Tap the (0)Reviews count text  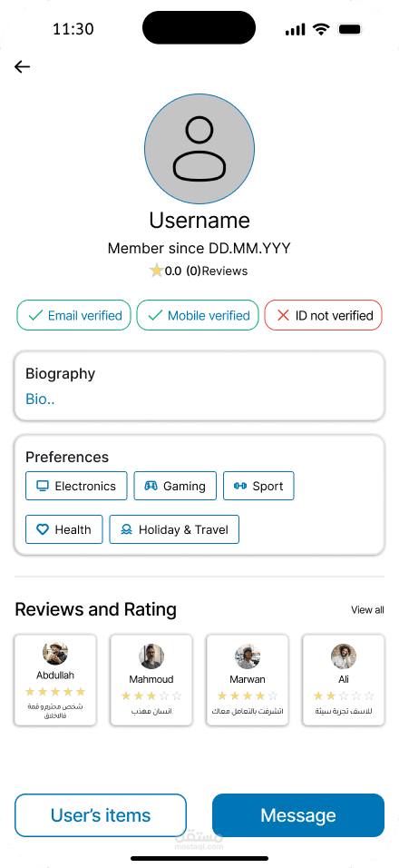coord(217,271)
